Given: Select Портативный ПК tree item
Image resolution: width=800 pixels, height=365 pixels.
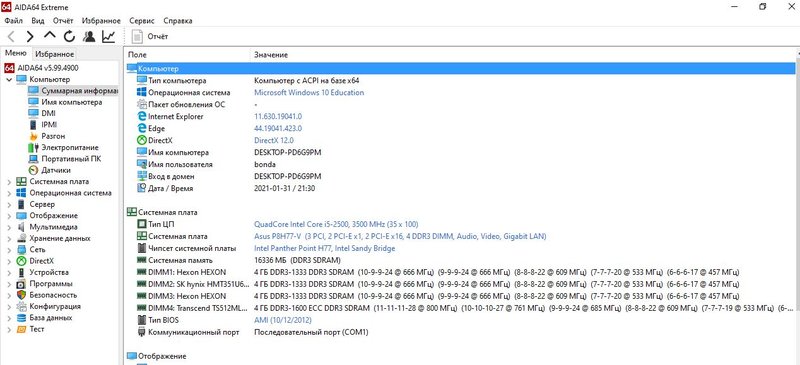Looking at the screenshot, I should pos(71,159).
